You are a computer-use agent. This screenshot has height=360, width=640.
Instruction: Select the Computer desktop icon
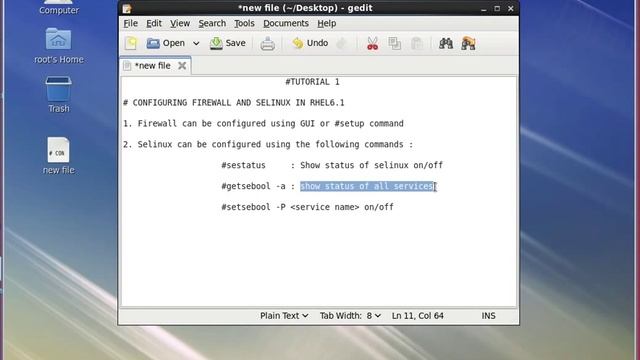pos(59,7)
